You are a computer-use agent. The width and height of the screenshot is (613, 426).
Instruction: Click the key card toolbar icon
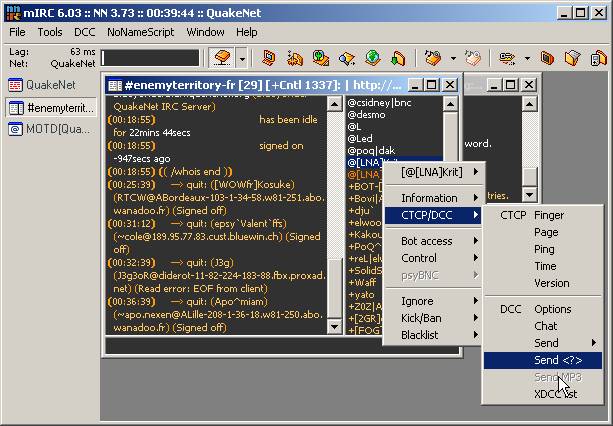(507, 58)
